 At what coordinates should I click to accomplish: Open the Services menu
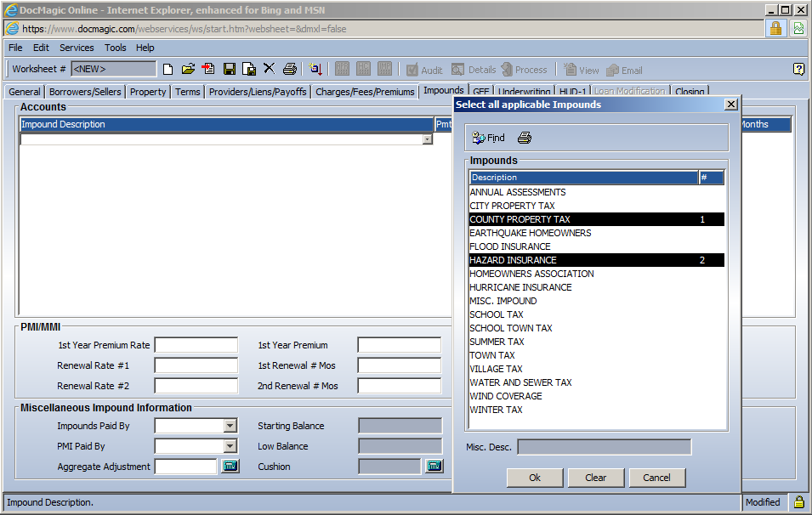pyautogui.click(x=77, y=48)
